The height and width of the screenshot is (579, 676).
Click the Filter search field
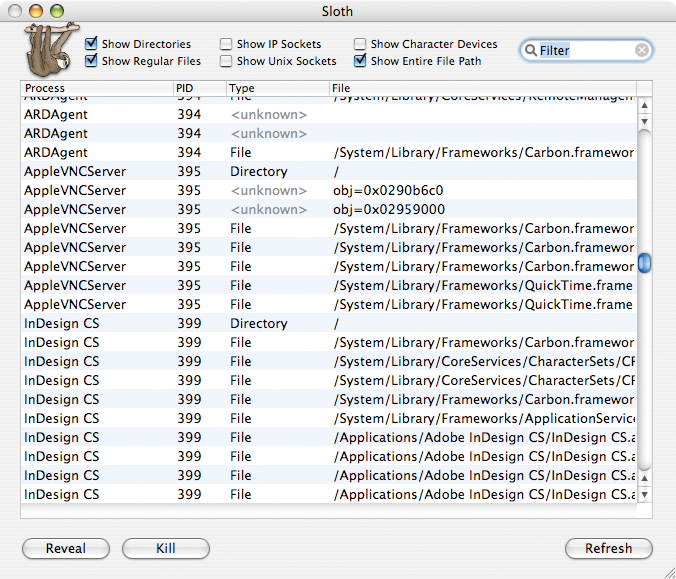[x=586, y=50]
